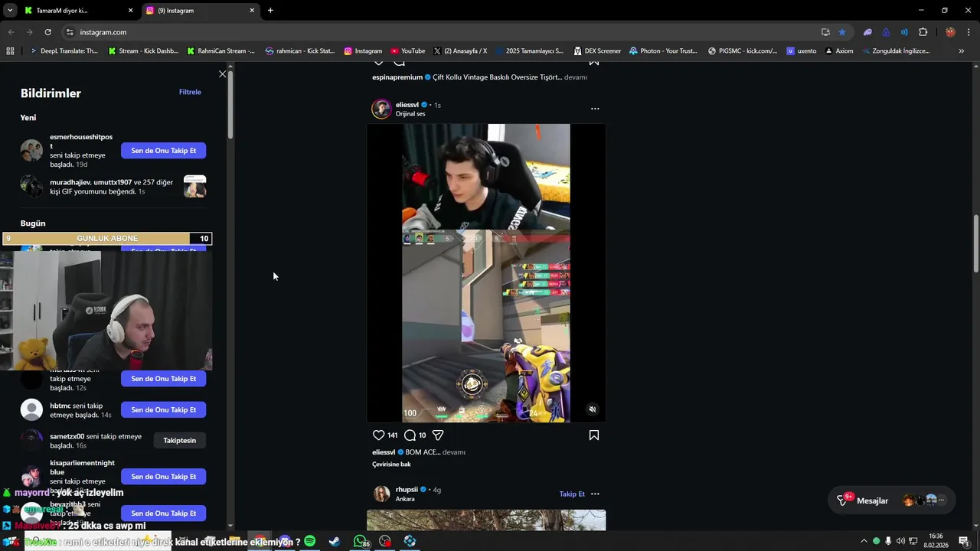Open esmerhouseshitpost profile avatar
Viewport: 980px width, 551px height.
tap(31, 150)
